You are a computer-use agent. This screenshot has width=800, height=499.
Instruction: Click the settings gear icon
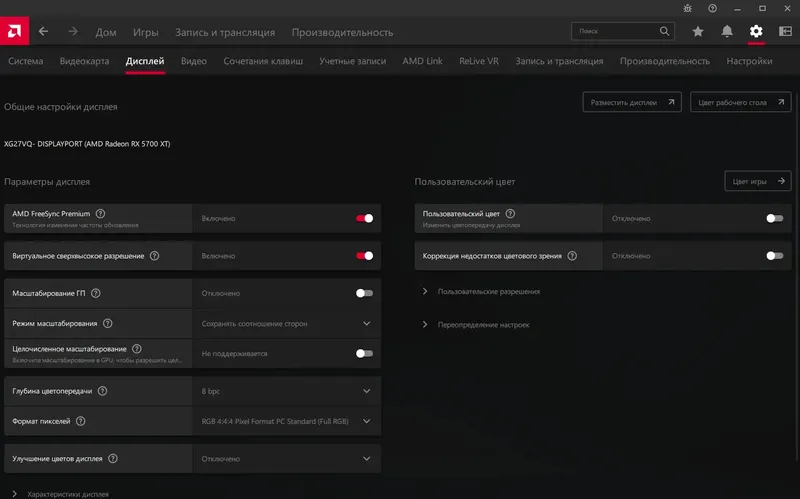[756, 31]
